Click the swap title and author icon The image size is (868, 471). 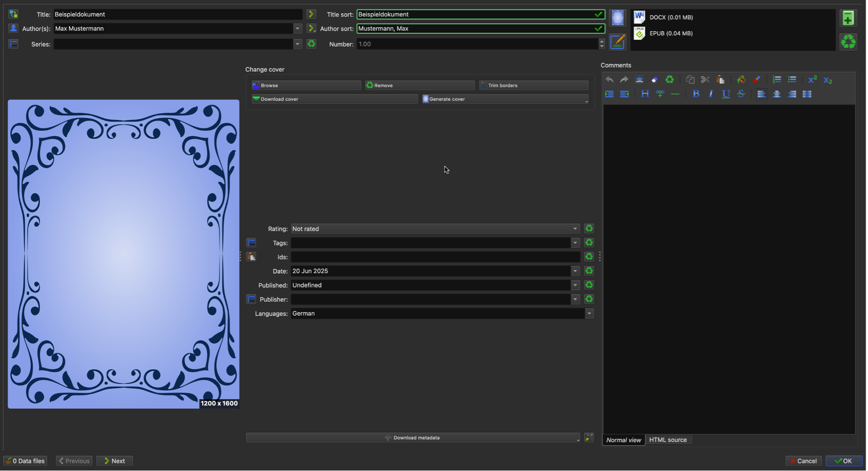[13, 14]
